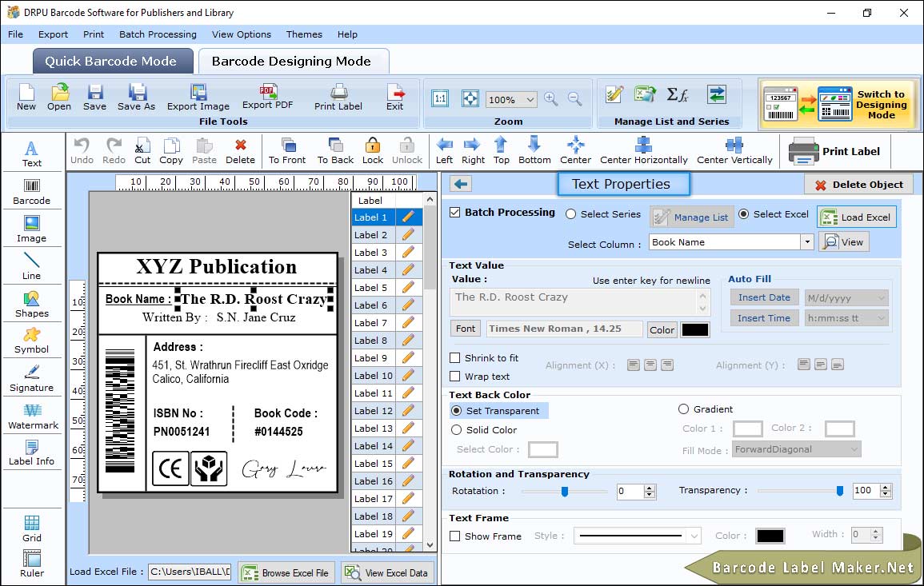The height and width of the screenshot is (586, 924).
Task: Lock the selected object
Action: pos(373,151)
